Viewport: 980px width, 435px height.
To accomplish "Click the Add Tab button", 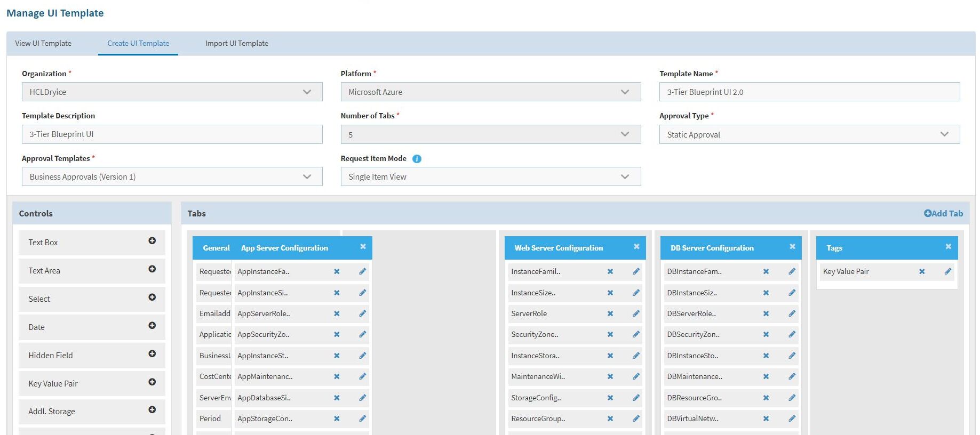I will (x=943, y=213).
